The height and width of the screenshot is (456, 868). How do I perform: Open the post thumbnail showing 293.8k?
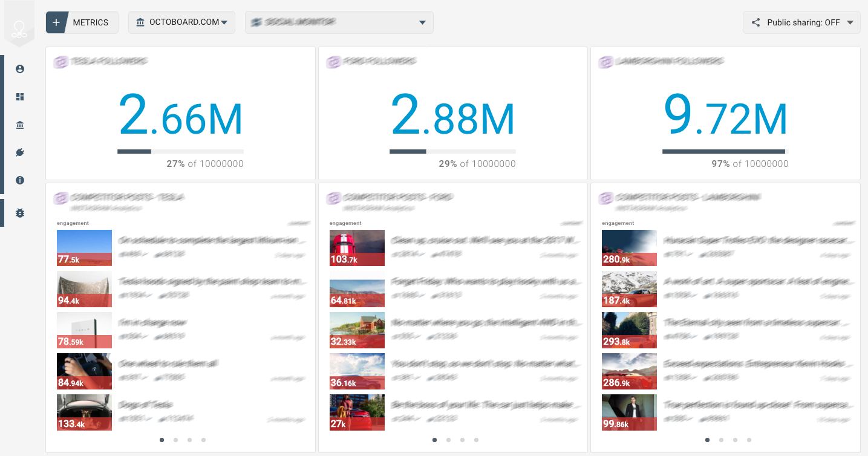(x=629, y=330)
